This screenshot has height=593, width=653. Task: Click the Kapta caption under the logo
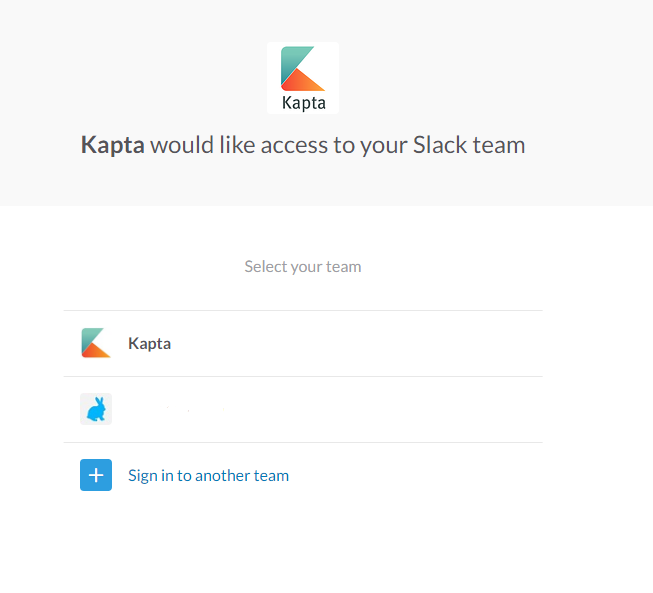[x=304, y=103]
